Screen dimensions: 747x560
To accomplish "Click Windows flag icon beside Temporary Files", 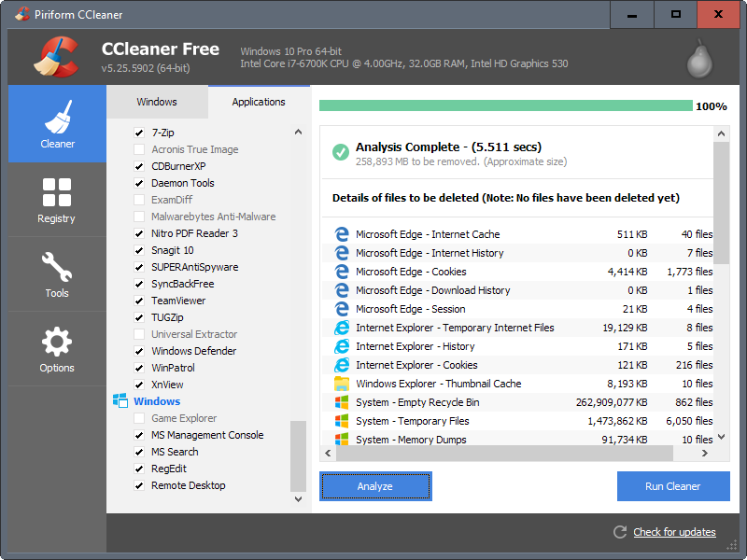I will [x=341, y=421].
